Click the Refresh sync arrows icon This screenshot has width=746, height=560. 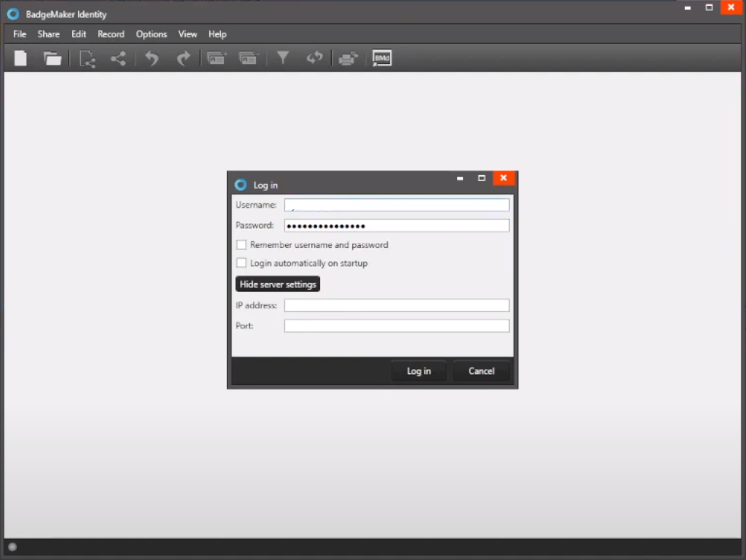[314, 58]
